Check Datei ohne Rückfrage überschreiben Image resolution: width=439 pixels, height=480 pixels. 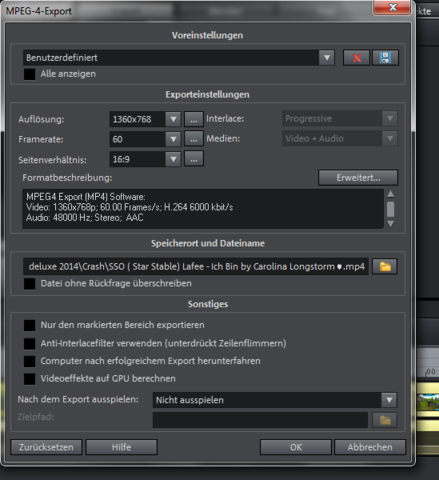click(29, 284)
